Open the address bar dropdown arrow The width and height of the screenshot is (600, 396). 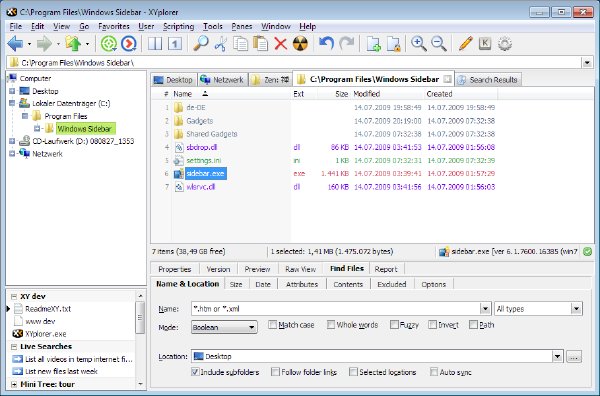point(587,63)
